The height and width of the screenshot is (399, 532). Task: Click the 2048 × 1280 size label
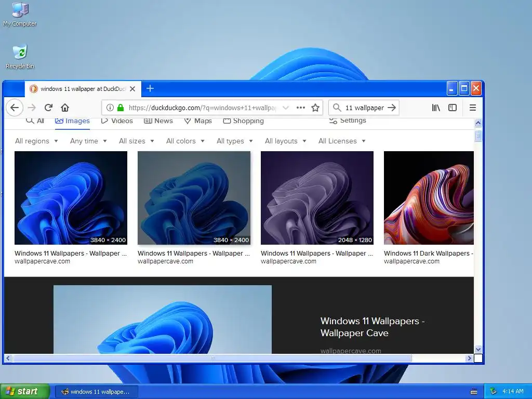pyautogui.click(x=355, y=240)
